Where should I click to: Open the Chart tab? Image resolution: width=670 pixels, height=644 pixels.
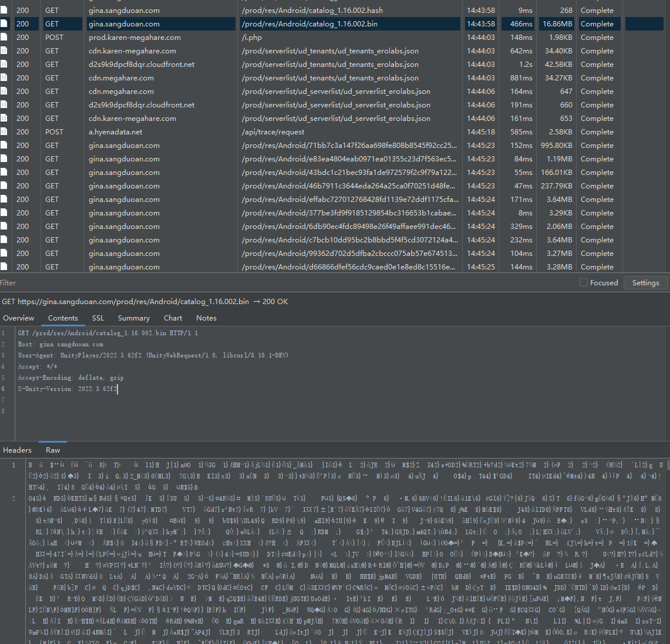click(173, 318)
